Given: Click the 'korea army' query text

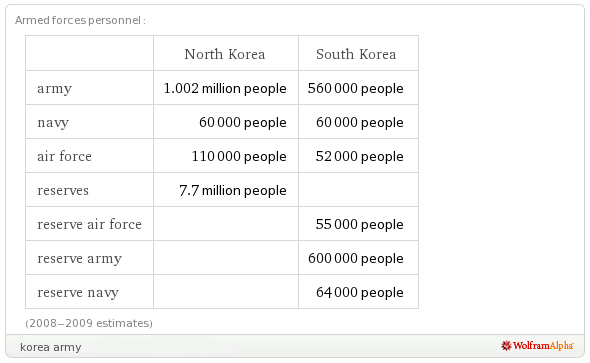Looking at the screenshot, I should point(50,347).
